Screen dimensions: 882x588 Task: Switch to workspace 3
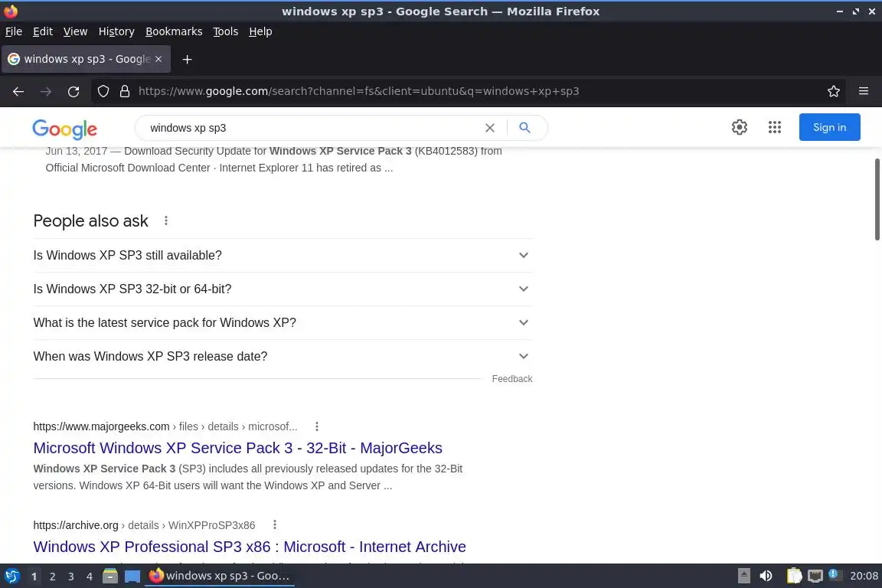click(x=71, y=577)
